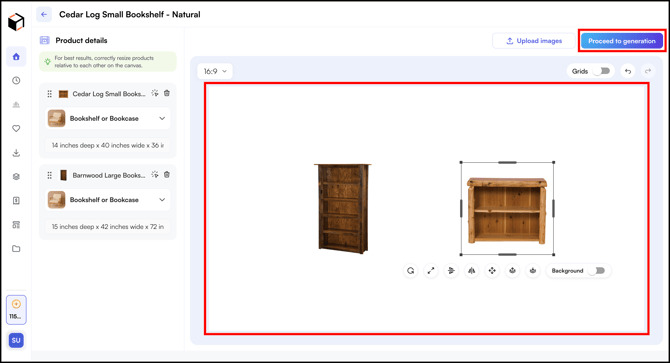Toggle the Background switch for selected object
The width and height of the screenshot is (670, 363).
pyautogui.click(x=597, y=270)
